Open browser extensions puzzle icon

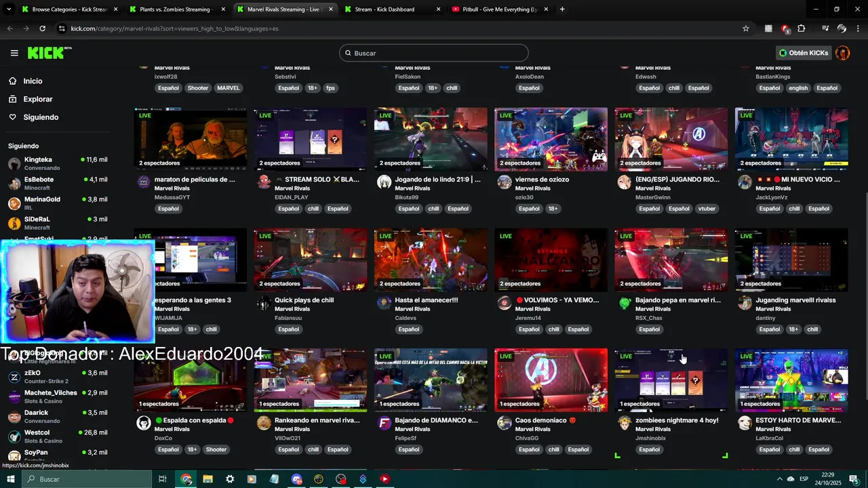802,28
